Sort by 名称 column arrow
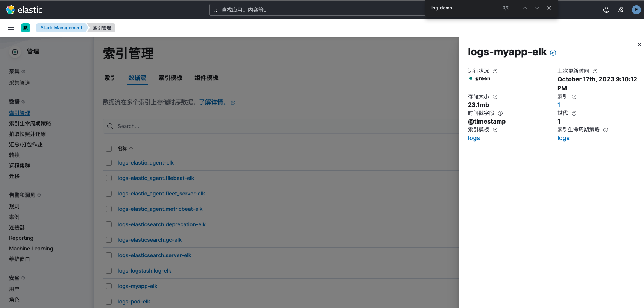The width and height of the screenshot is (644, 308). pyautogui.click(x=131, y=149)
